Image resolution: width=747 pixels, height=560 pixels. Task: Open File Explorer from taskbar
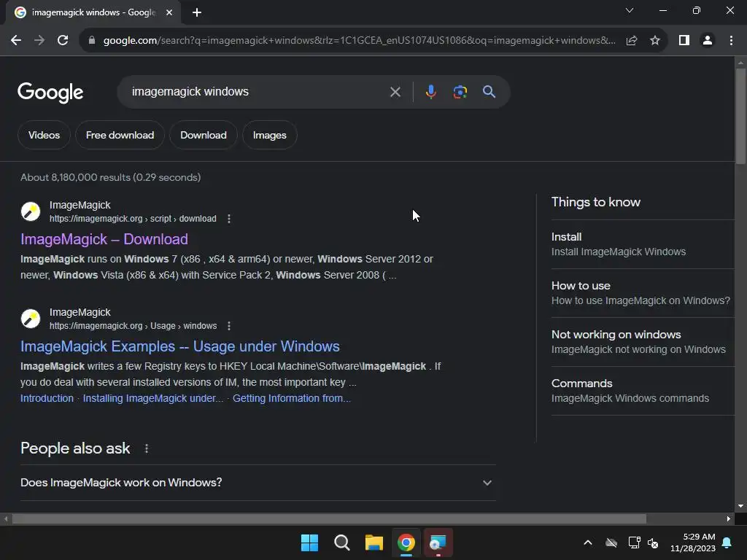[x=374, y=542]
